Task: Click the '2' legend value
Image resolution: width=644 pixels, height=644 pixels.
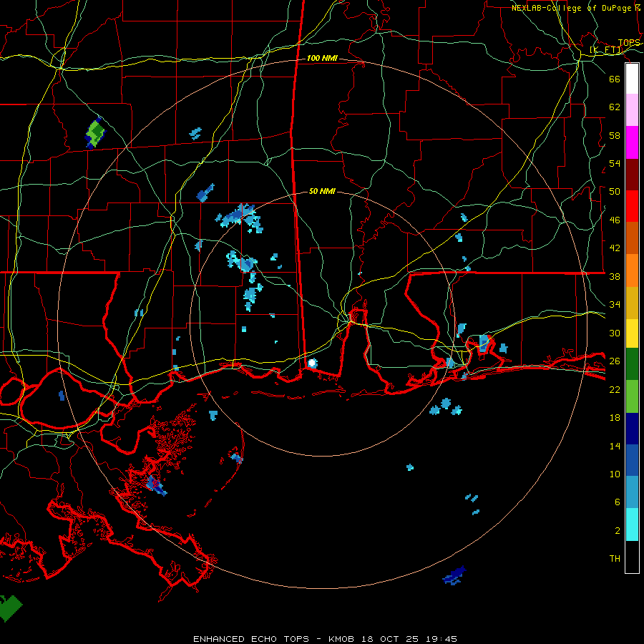Action: click(618, 531)
